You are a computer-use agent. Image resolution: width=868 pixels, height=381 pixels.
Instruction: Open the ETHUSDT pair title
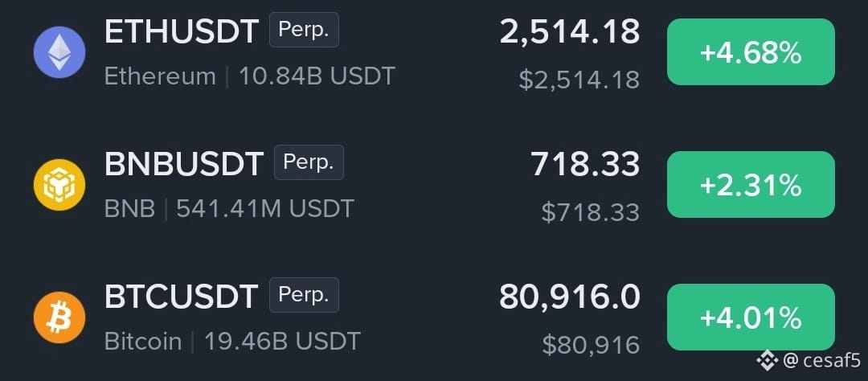182,31
